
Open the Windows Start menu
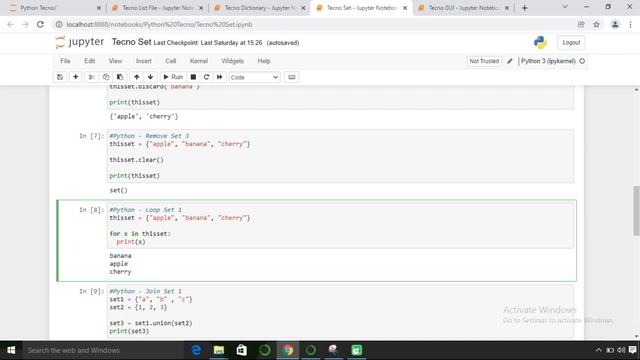(11, 350)
